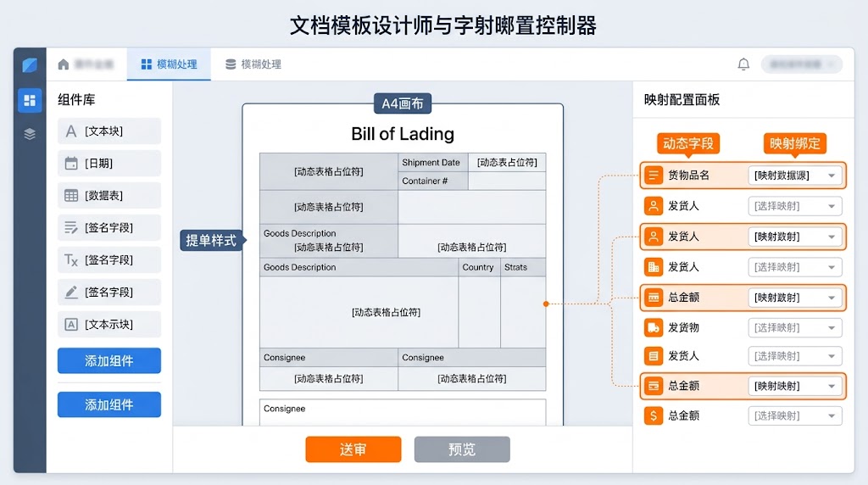Select the grid dashboard icon in sidebar

(x=30, y=100)
